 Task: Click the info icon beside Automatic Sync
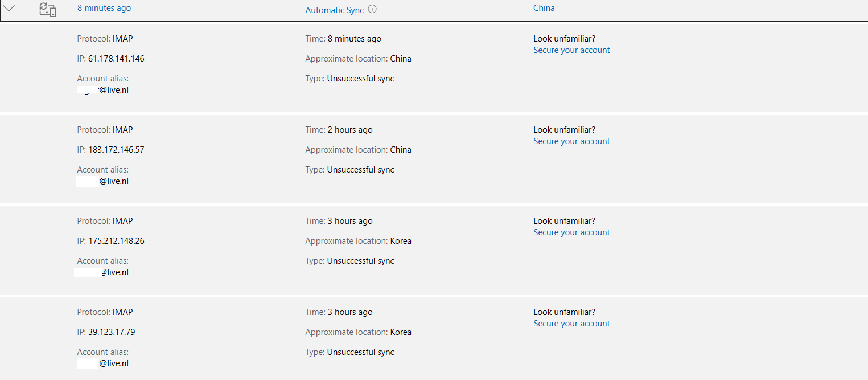click(372, 9)
